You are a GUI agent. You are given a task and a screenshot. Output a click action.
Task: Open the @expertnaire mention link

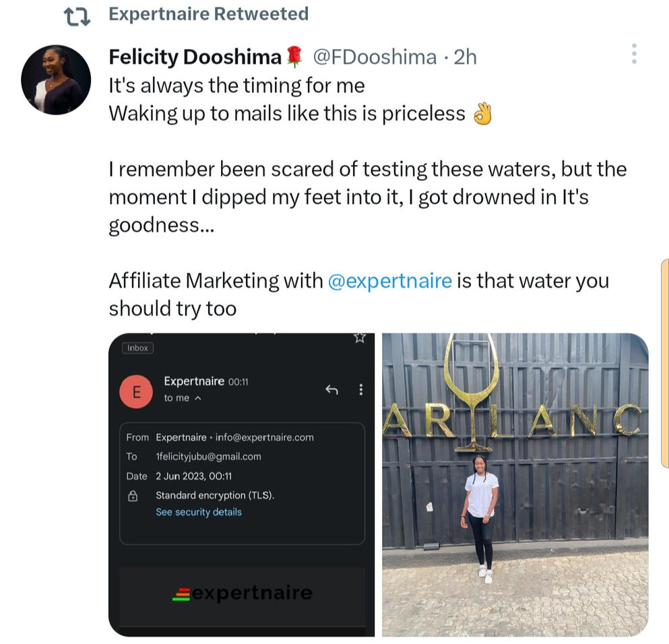tap(389, 280)
